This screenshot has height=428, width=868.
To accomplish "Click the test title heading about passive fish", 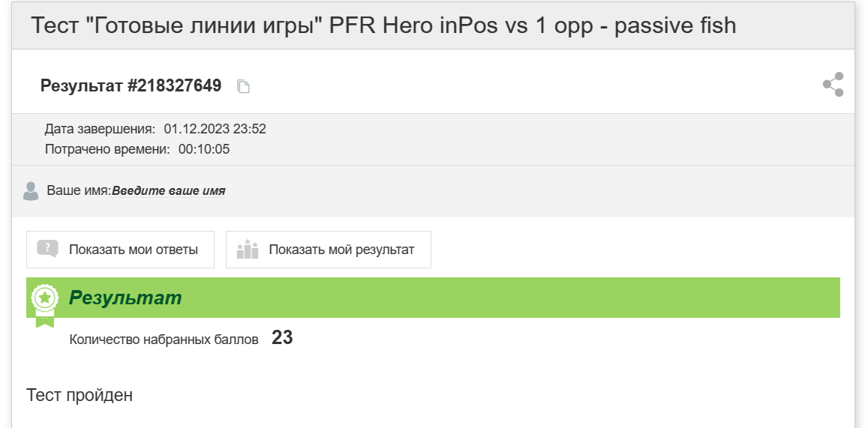I will pyautogui.click(x=383, y=25).
